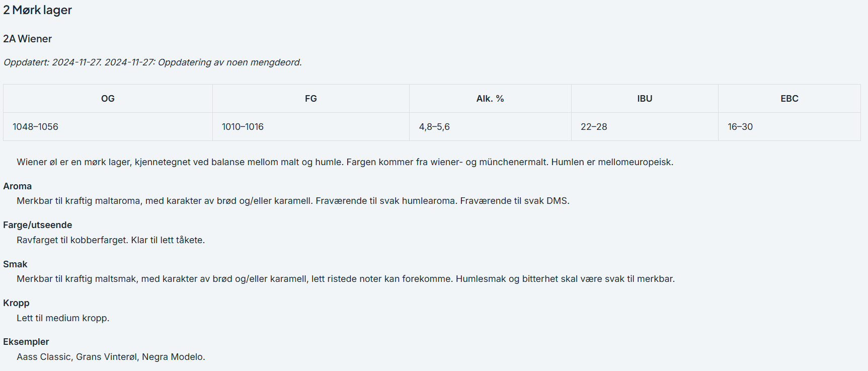
Task: Click the Eksempler section heading
Action: click(26, 342)
